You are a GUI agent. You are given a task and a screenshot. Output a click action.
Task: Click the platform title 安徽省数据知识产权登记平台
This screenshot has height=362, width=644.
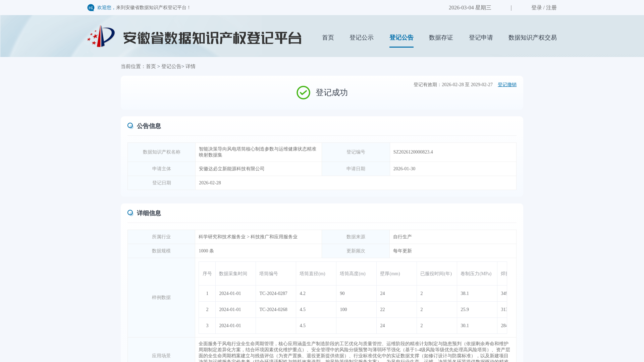tap(212, 38)
